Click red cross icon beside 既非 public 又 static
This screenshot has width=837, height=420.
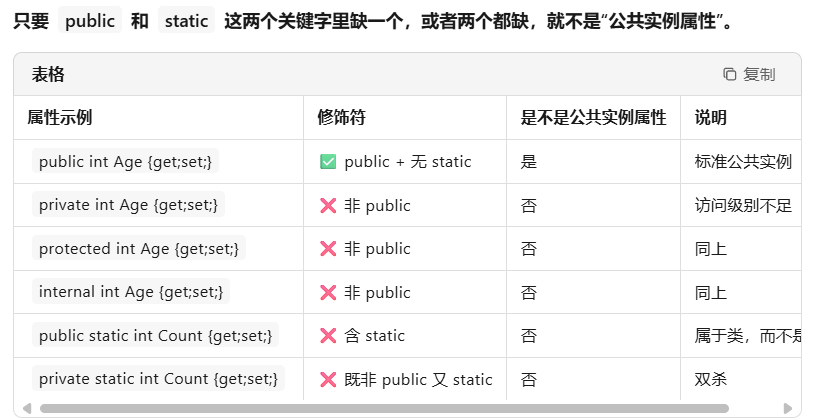[328, 379]
